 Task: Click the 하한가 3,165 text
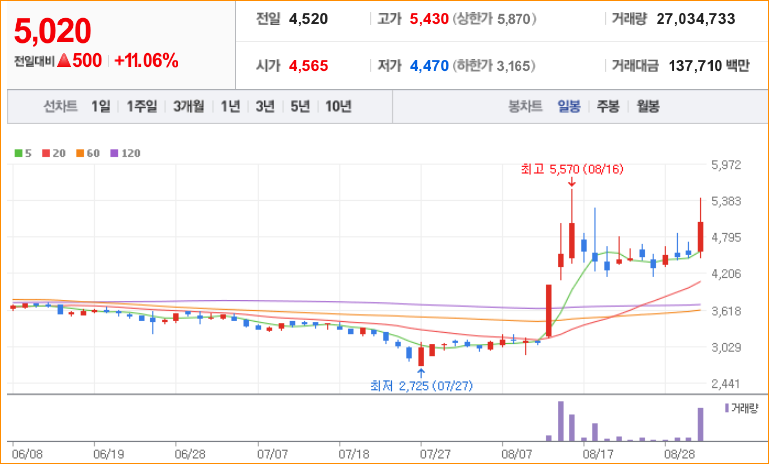494,66
